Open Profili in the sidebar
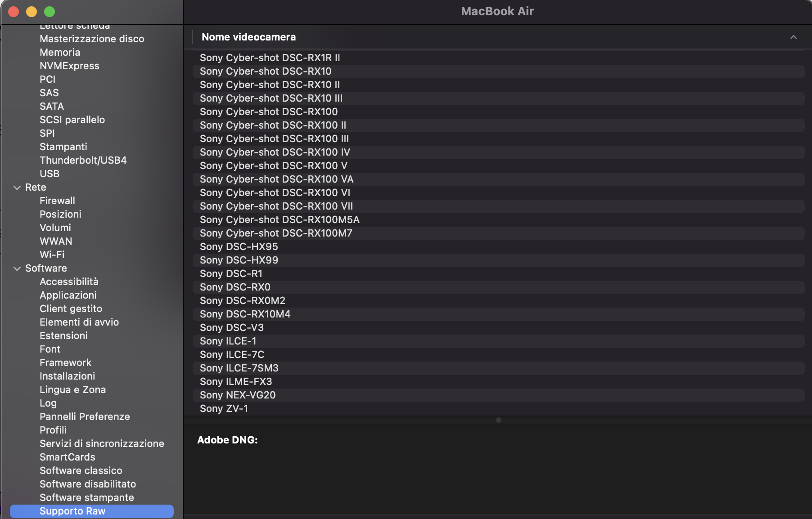Viewport: 812px width, 519px height. (53, 430)
